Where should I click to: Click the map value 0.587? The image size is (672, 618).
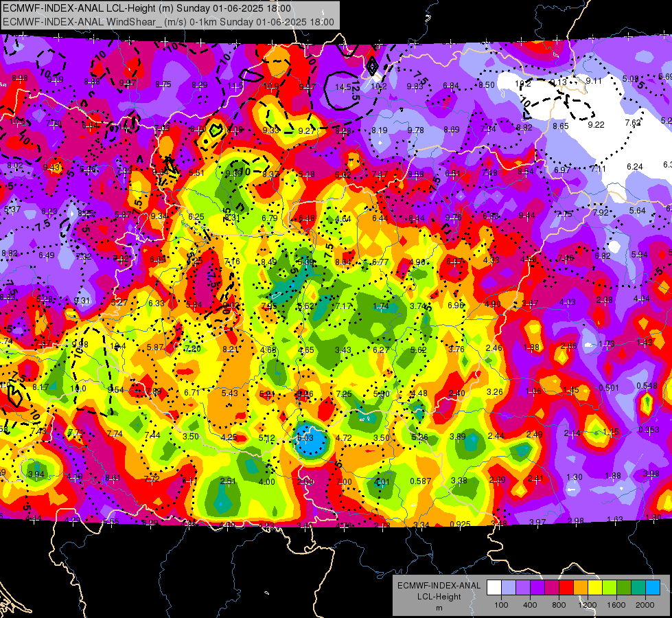(420, 481)
